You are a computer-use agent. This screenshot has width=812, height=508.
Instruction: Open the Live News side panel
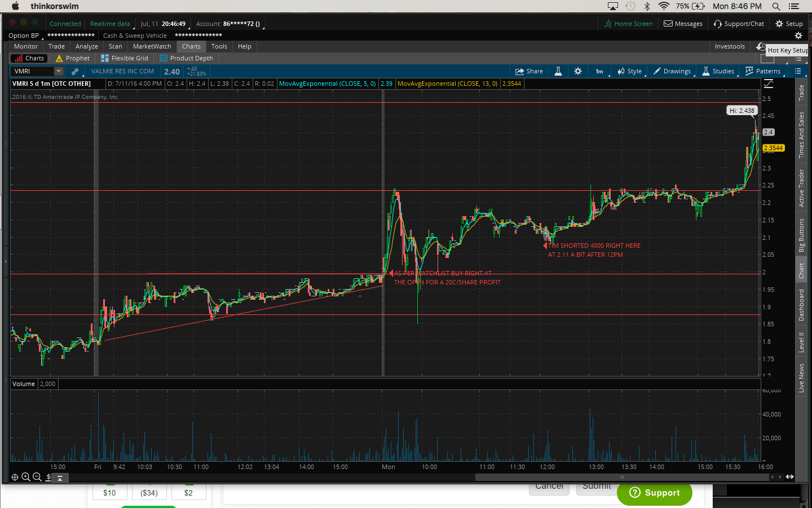[x=801, y=378]
